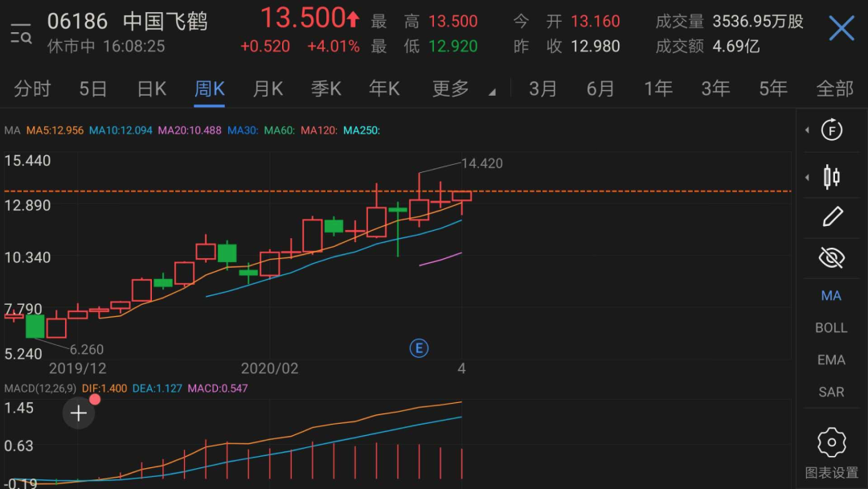Tap the circled F adjustment icon
Viewport: 868px width, 489px height.
(831, 129)
